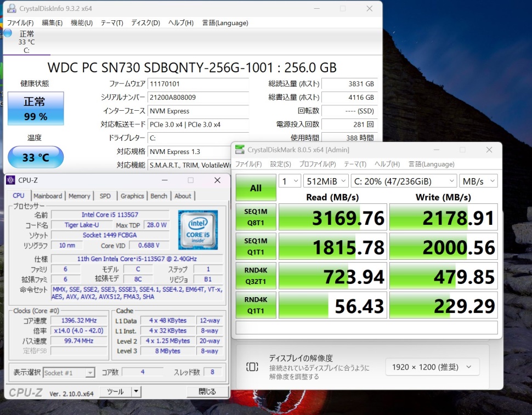Open the C: 20% (47/236GiB) drive dropdown

point(404,181)
